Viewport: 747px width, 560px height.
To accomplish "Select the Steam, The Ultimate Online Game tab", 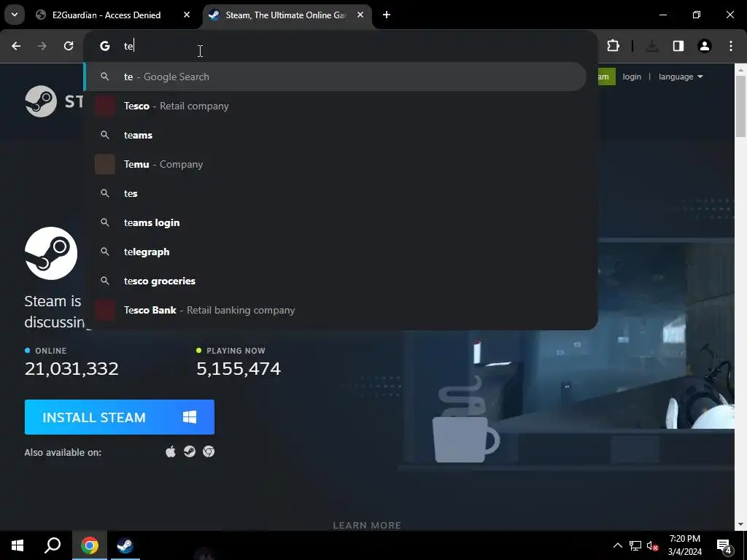I will (x=286, y=15).
